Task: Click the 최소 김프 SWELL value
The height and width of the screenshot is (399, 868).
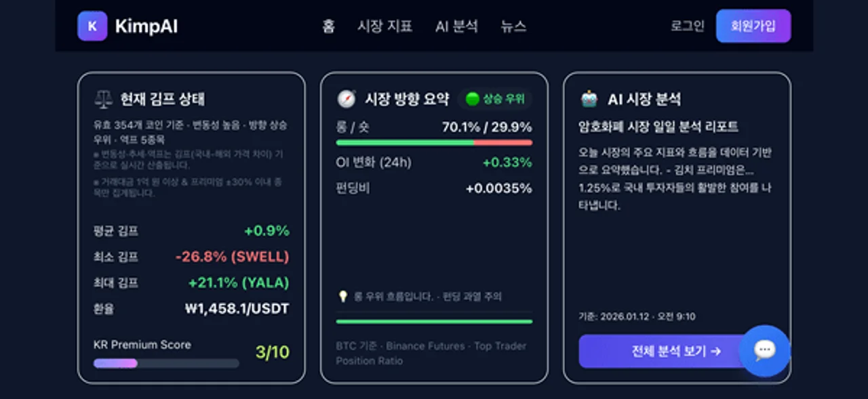Action: [x=232, y=257]
